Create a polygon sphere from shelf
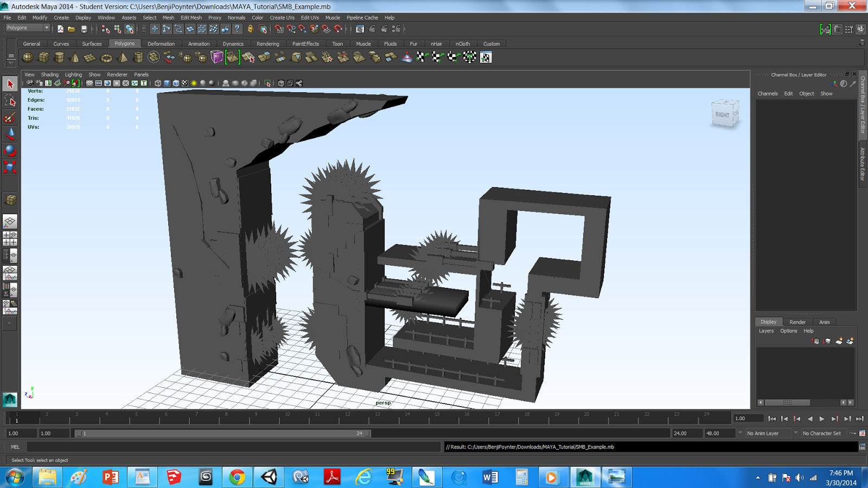Viewport: 868px width, 488px height. 28,57
